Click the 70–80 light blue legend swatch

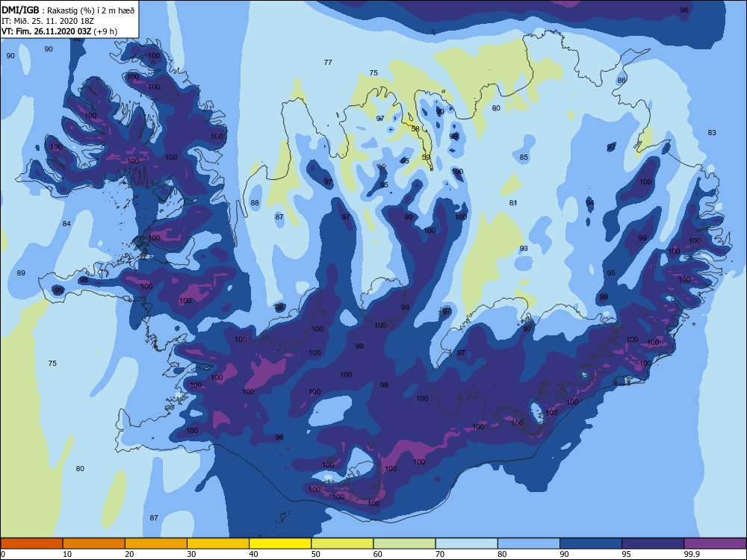(467, 544)
